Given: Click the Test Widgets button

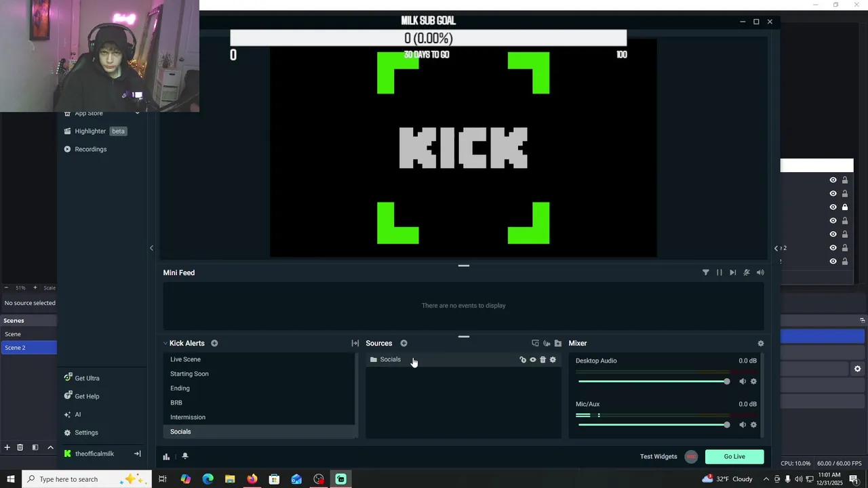Looking at the screenshot, I should tap(658, 457).
